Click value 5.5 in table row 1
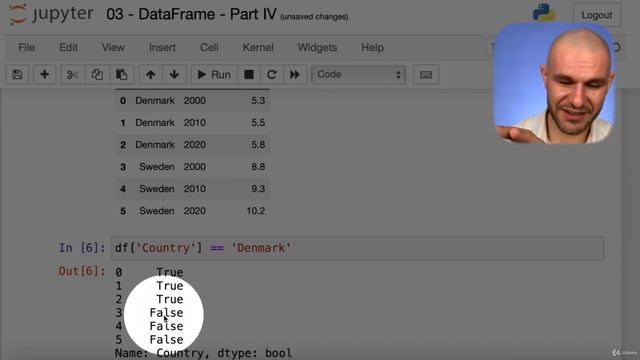This screenshot has height=360, width=640. coord(258,122)
